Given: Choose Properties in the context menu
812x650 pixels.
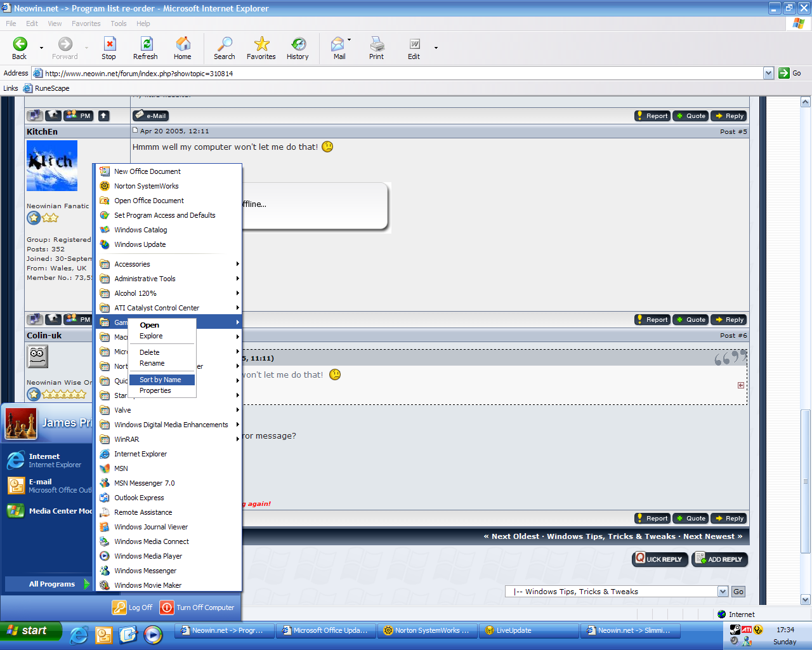Looking at the screenshot, I should (162, 390).
